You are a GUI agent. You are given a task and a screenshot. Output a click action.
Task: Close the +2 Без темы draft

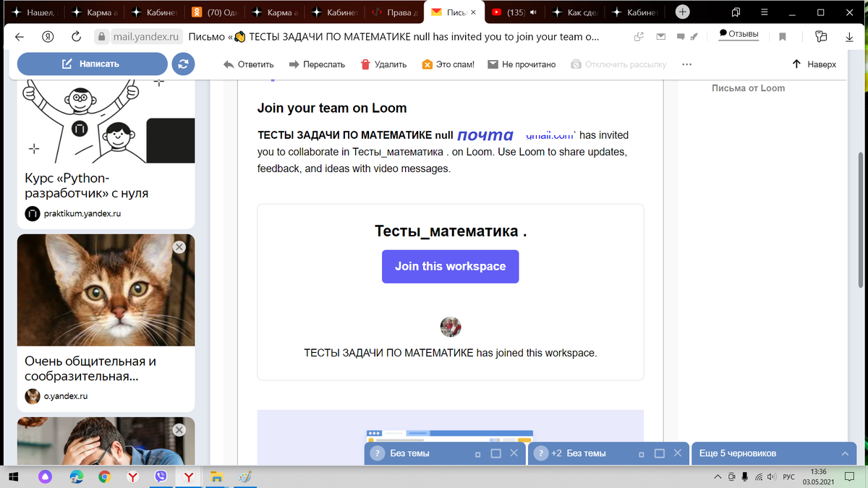point(678,453)
